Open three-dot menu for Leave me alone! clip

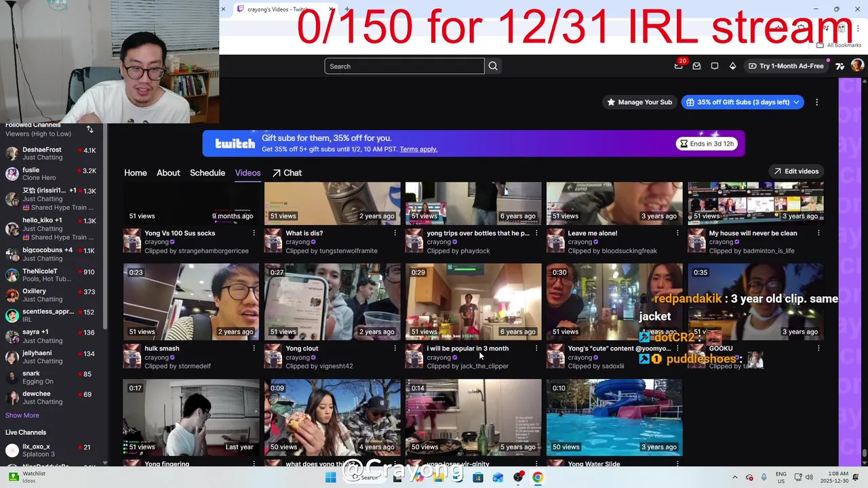coord(677,233)
